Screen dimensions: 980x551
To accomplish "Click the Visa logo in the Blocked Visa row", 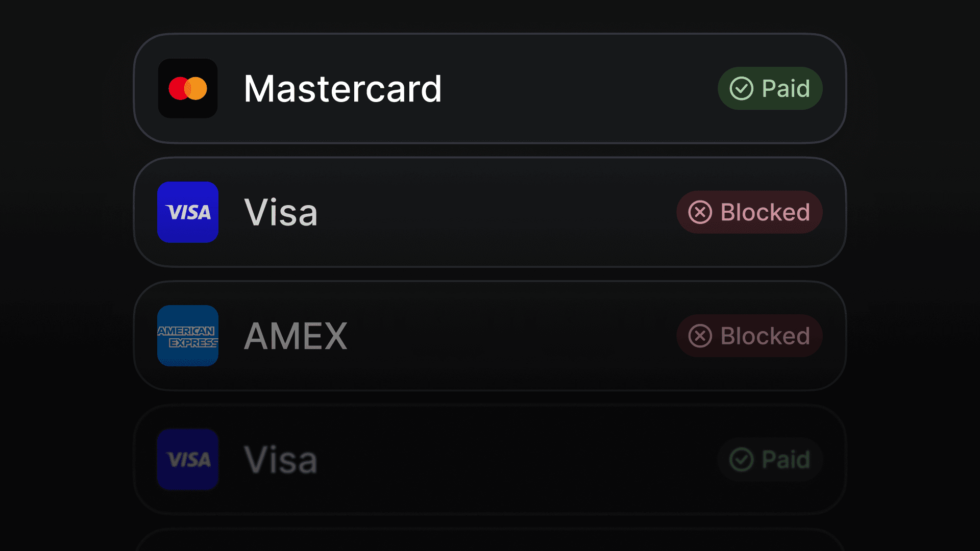I will click(x=188, y=212).
